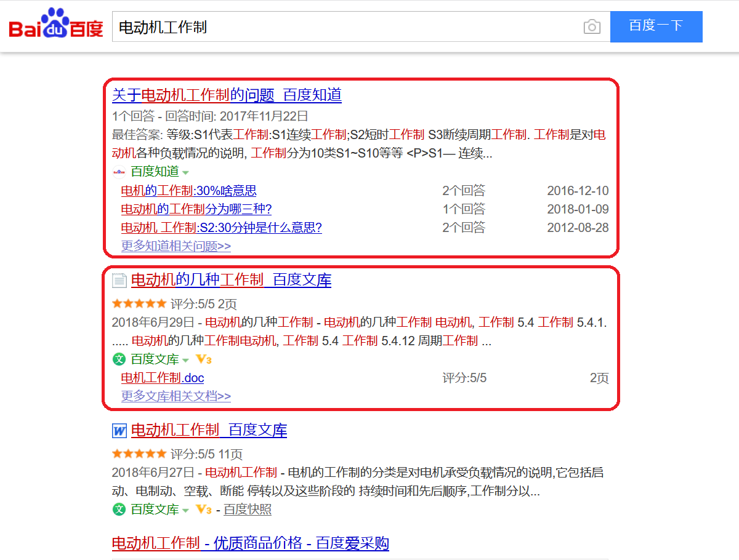Open 关于电动机工作制的问题 result
The width and height of the screenshot is (739, 560).
(227, 95)
